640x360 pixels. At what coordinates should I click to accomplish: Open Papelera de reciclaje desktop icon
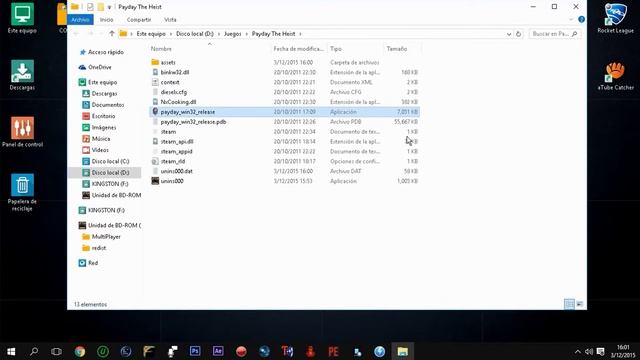tap(22, 192)
